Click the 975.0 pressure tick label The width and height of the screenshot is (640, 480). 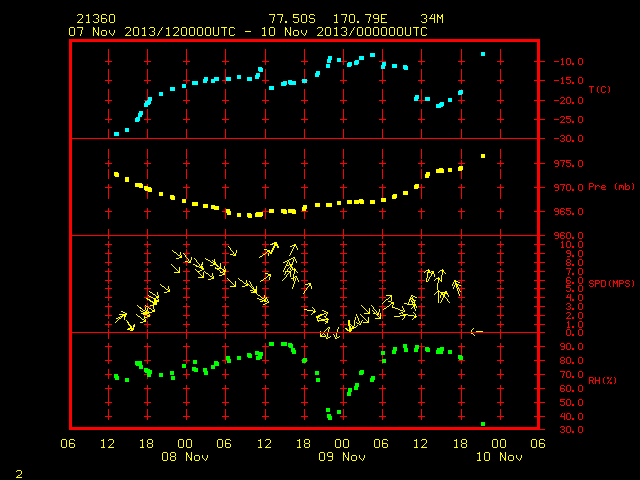(x=568, y=164)
